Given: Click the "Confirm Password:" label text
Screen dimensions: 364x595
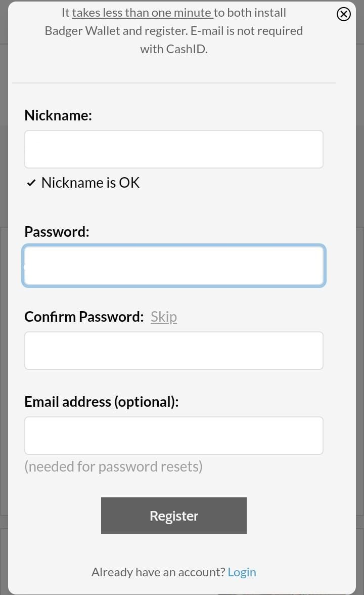Looking at the screenshot, I should [x=84, y=317].
